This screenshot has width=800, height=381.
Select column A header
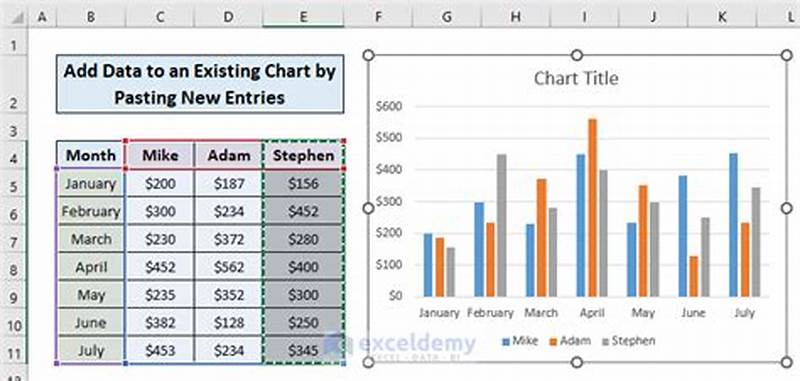[42, 17]
